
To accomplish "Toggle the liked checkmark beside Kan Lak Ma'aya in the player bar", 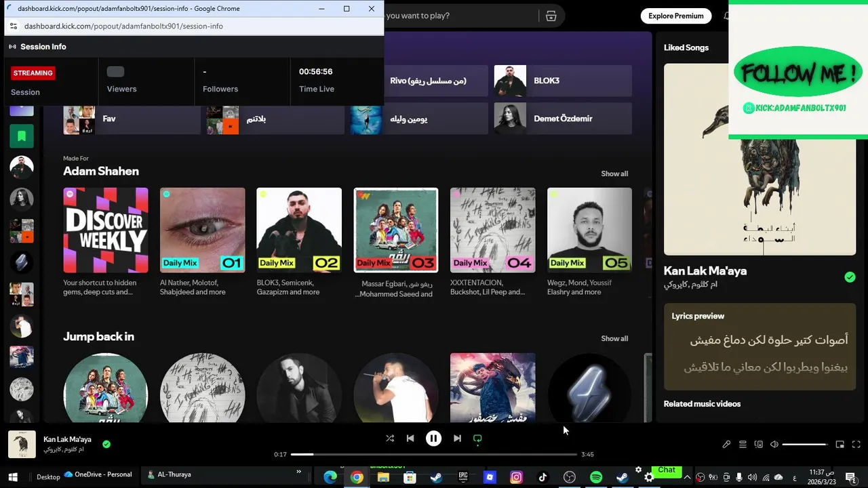I will coord(106,444).
